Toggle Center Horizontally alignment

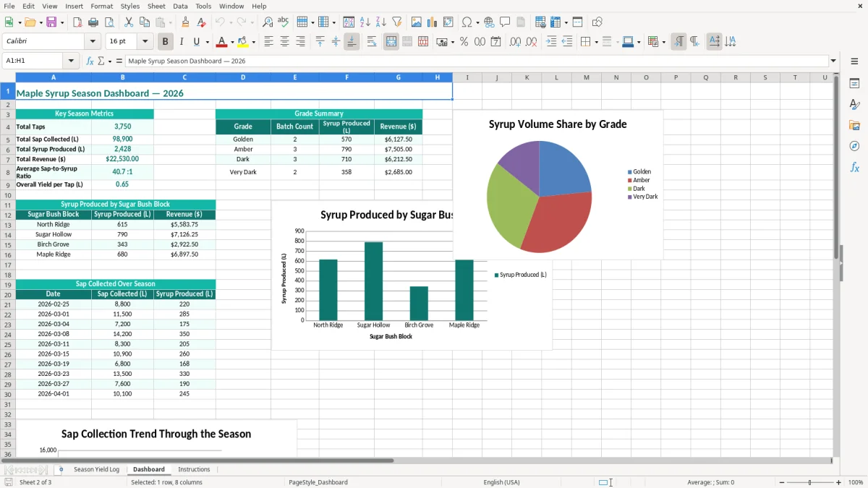point(284,42)
